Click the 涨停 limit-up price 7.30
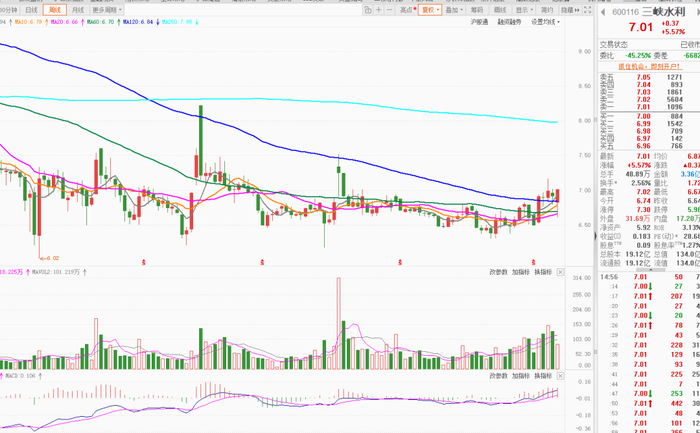 pyautogui.click(x=643, y=210)
